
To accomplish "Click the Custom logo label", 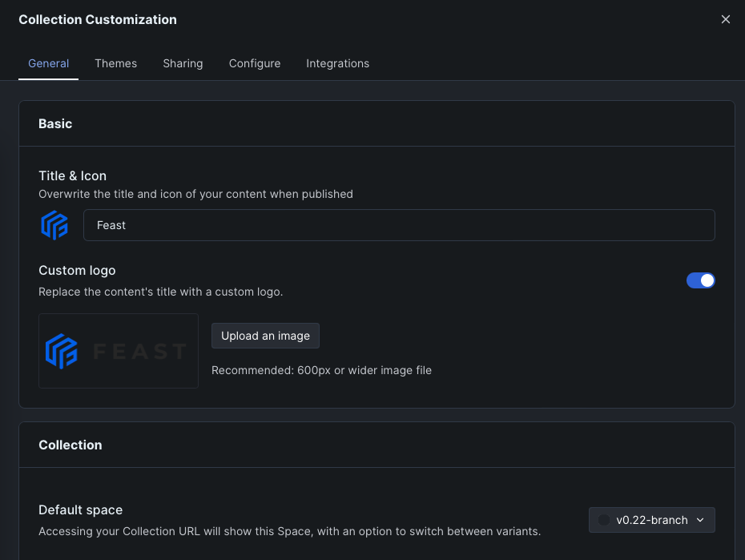I will coord(77,271).
